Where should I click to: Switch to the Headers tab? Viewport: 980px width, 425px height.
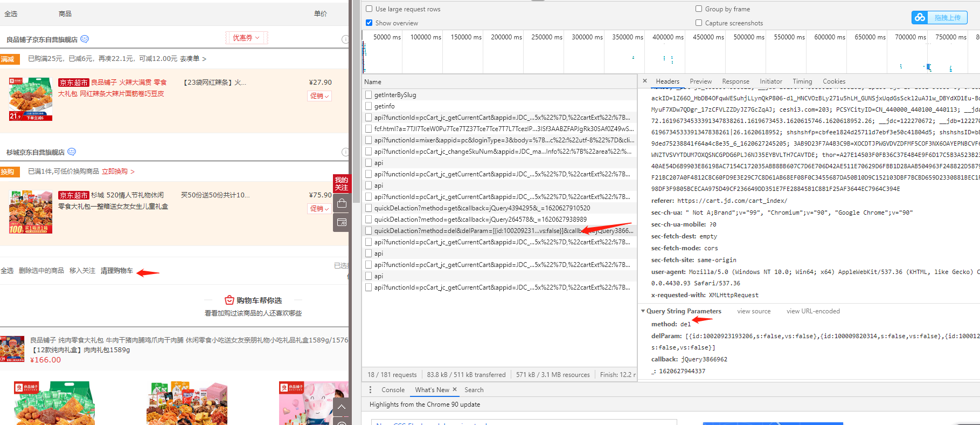pyautogui.click(x=668, y=81)
